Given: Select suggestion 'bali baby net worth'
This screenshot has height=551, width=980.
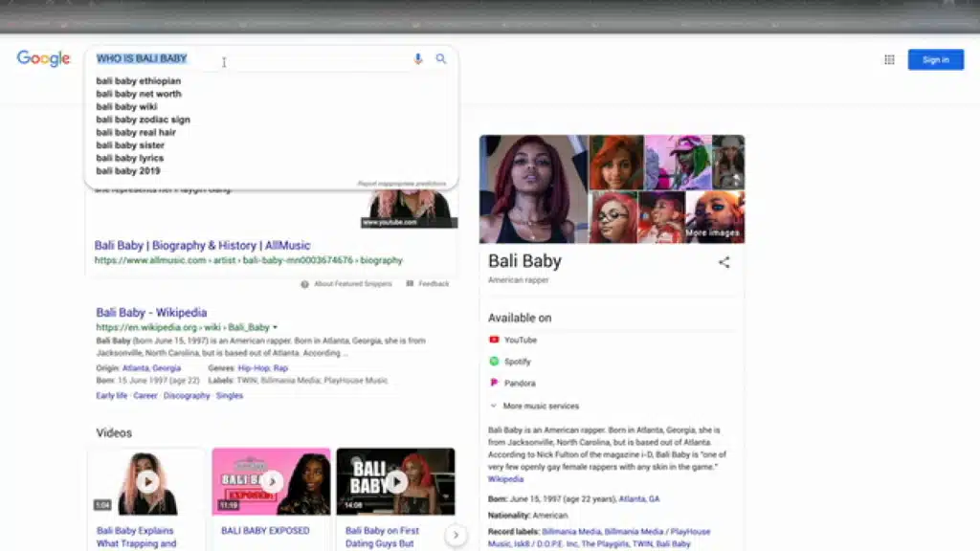Looking at the screenshot, I should coord(139,94).
